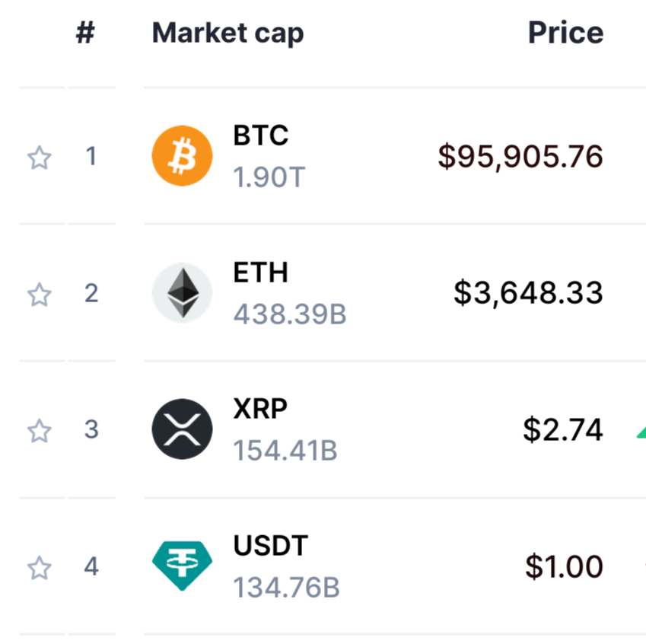Click the rank # column header

pyautogui.click(x=85, y=33)
